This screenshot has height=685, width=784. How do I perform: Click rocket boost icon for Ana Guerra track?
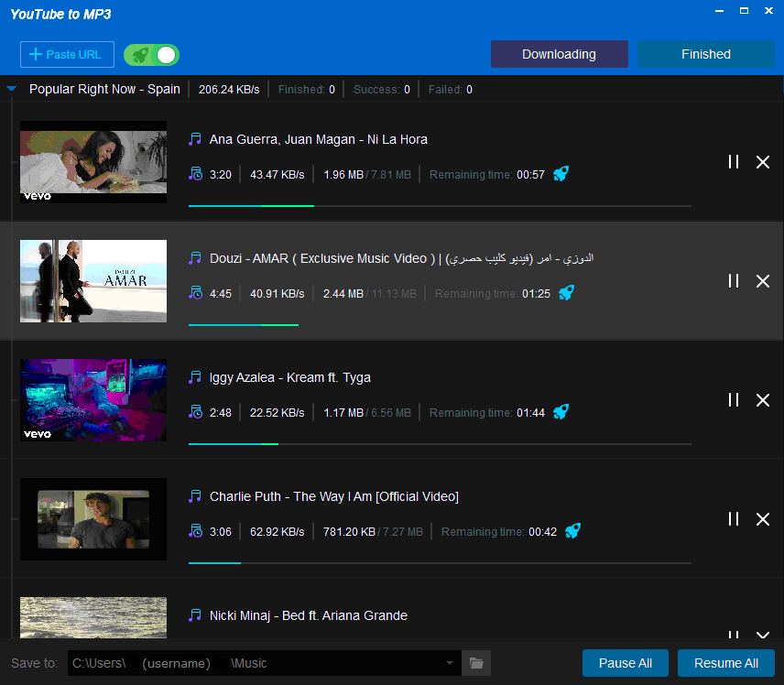pyautogui.click(x=561, y=174)
